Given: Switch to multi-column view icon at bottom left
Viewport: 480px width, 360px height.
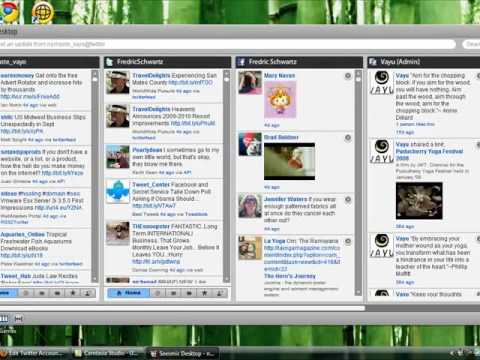Looking at the screenshot, I should point(4,319).
